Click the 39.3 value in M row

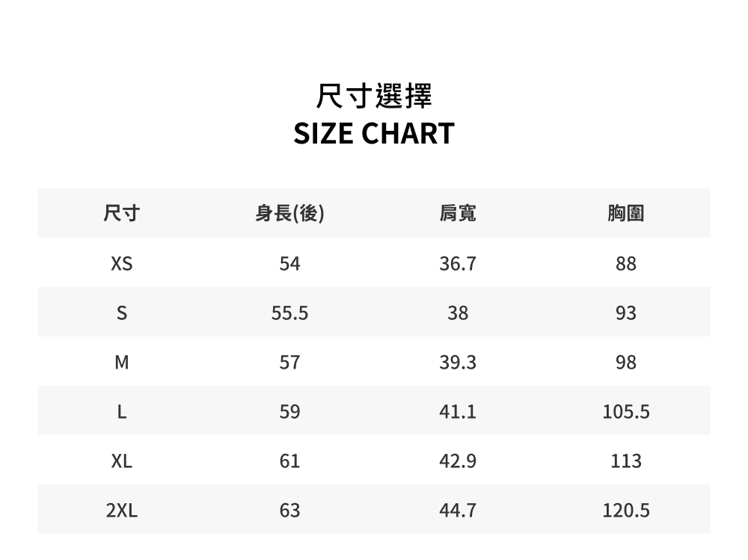458,363
